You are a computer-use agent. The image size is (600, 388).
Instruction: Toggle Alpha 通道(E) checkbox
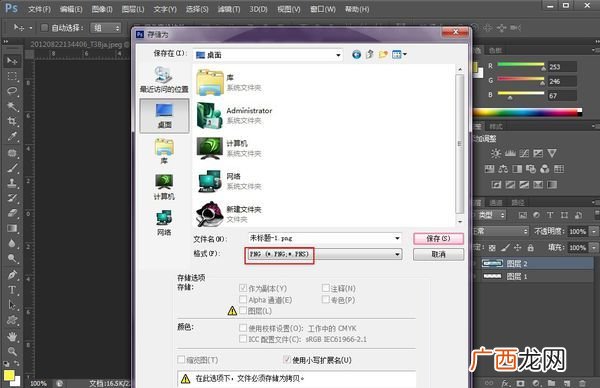click(x=243, y=299)
